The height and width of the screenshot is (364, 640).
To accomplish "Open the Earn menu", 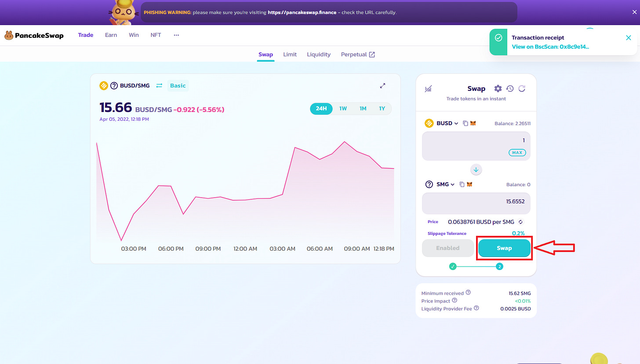I will [111, 35].
